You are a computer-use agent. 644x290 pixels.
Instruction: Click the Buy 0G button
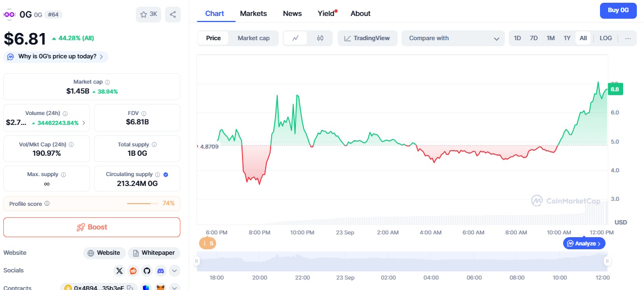click(619, 10)
